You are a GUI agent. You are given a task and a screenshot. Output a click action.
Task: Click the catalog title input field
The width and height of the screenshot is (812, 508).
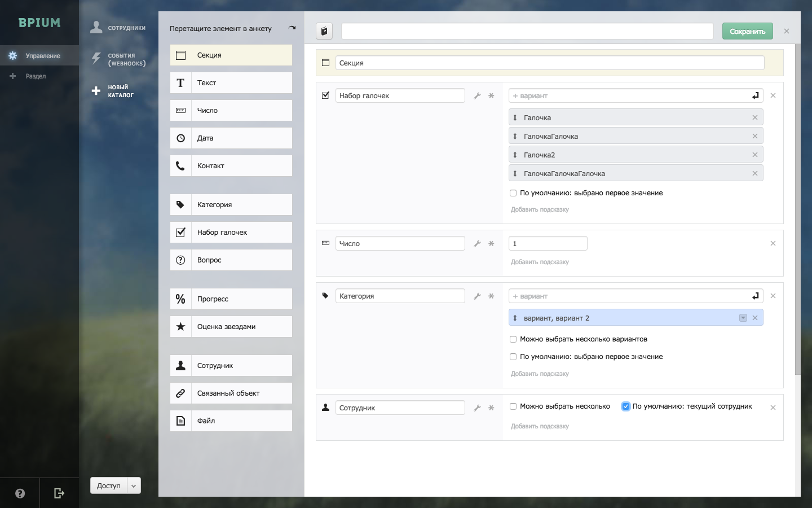click(527, 31)
